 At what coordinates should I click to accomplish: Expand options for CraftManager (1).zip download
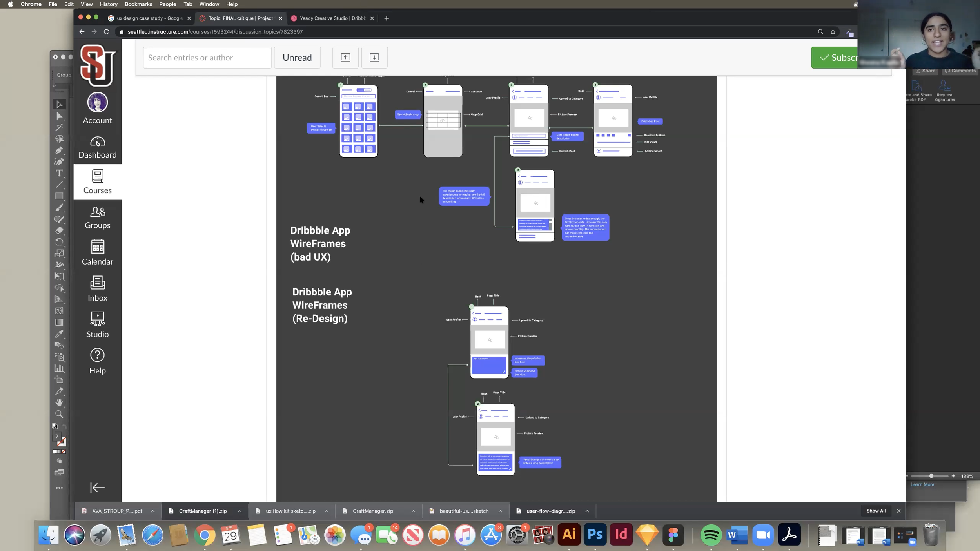(240, 511)
